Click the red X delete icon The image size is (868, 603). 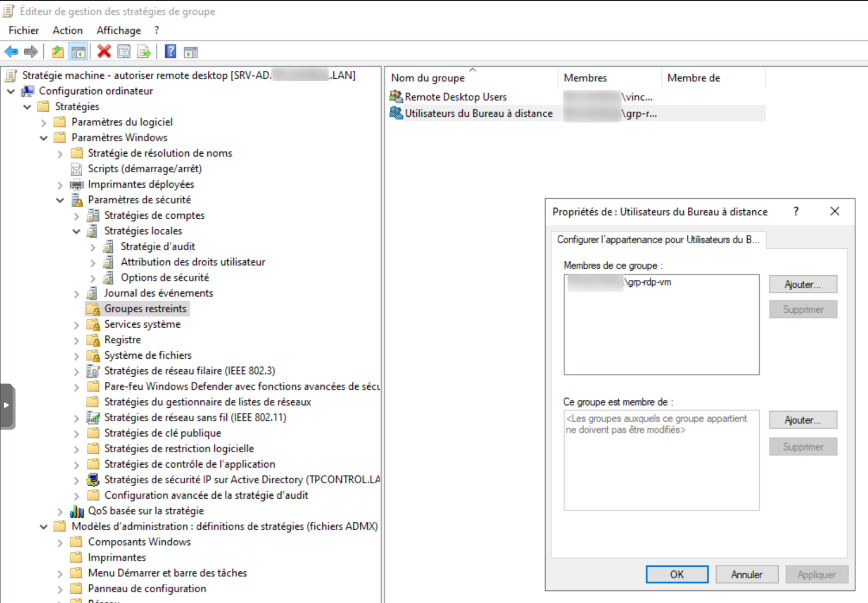(104, 52)
